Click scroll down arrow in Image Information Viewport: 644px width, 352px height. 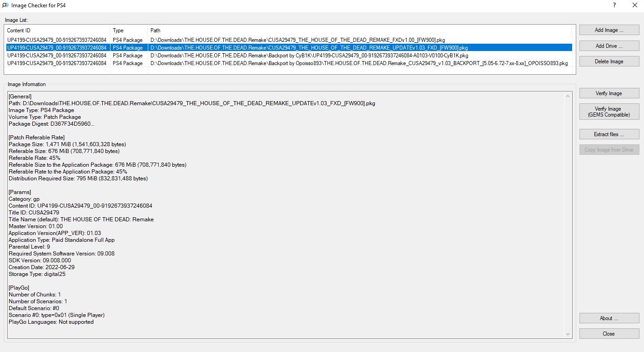(x=568, y=334)
